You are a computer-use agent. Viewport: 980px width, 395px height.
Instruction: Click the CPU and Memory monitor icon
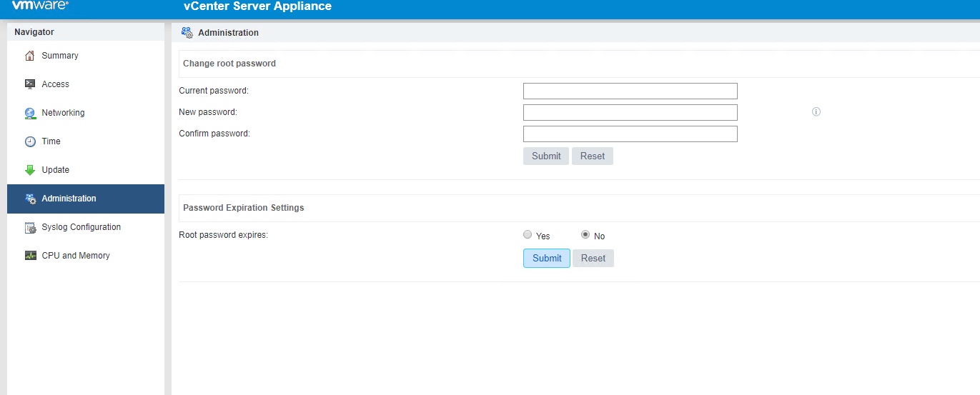click(x=30, y=256)
